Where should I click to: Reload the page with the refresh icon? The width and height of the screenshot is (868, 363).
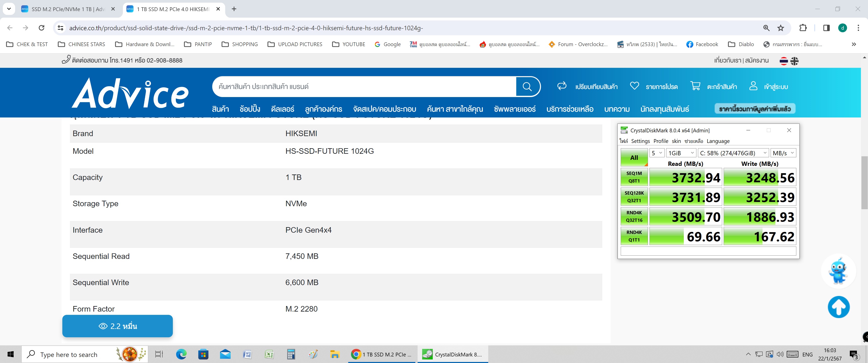(41, 28)
